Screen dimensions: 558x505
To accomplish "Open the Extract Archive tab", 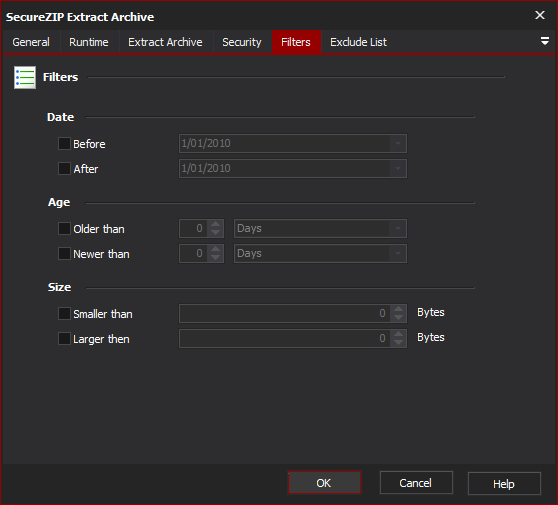I will (x=165, y=42).
